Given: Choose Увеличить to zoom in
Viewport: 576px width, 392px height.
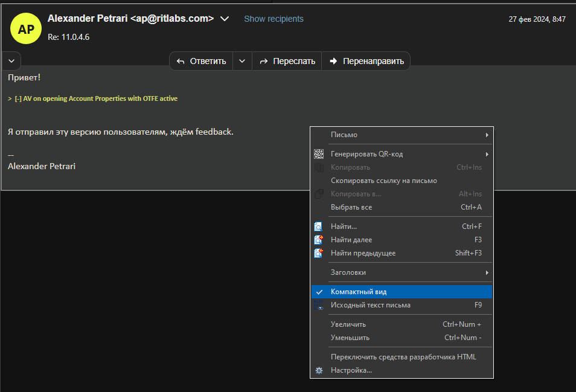Looking at the screenshot, I should pos(348,324).
